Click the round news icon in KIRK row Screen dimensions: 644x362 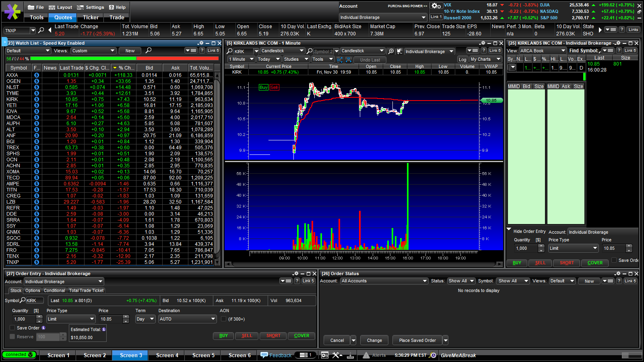[x=37, y=99]
